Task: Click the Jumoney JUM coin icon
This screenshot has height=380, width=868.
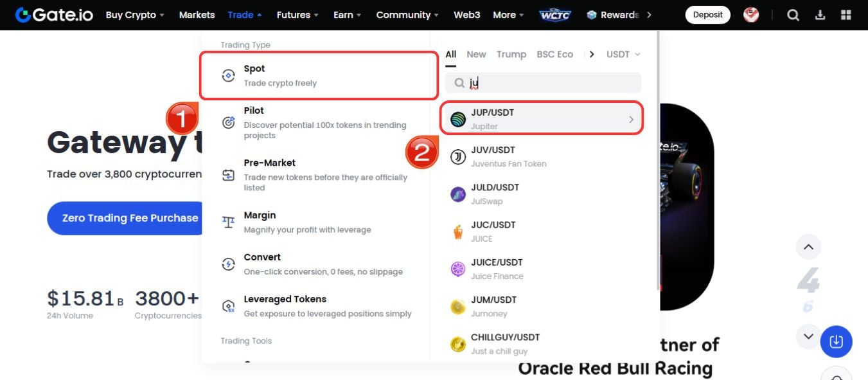Action: point(458,307)
